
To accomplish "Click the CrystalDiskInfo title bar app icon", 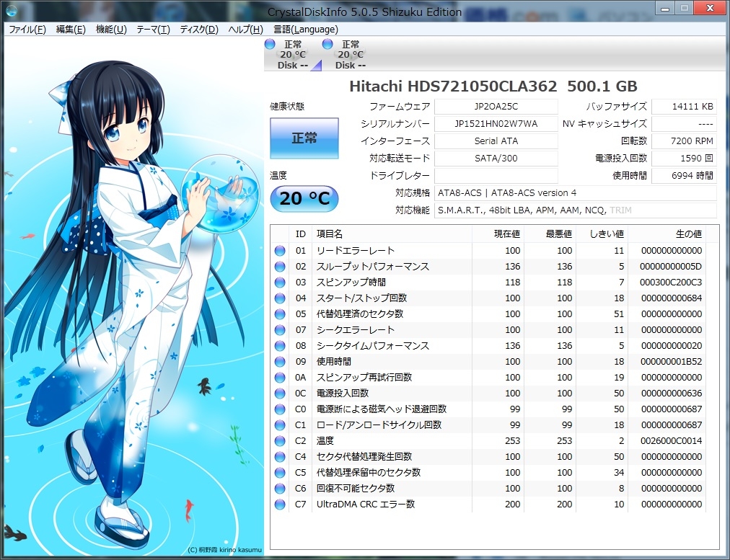I will coord(10,10).
